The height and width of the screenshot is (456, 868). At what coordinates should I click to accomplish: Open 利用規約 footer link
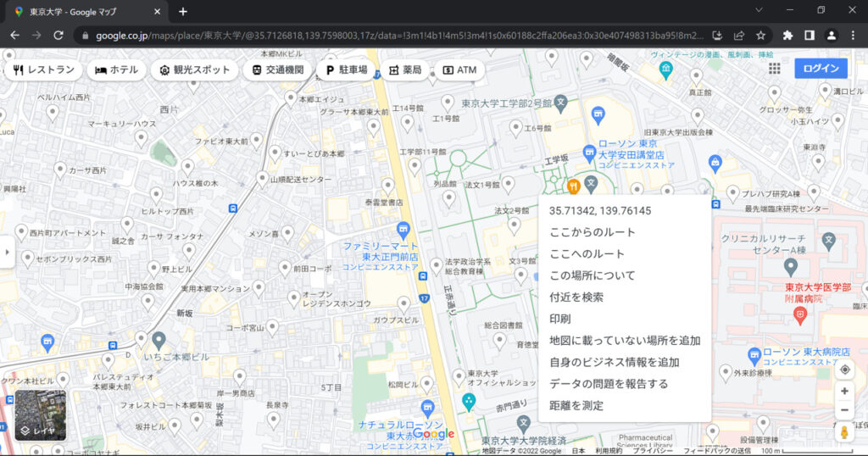tap(609, 451)
